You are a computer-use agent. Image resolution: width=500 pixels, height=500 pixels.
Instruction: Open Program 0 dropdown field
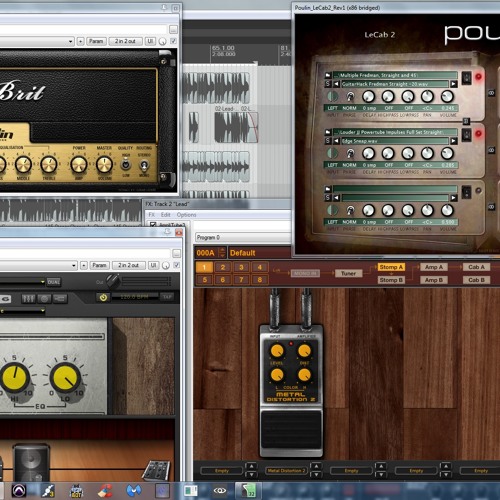click(242, 237)
